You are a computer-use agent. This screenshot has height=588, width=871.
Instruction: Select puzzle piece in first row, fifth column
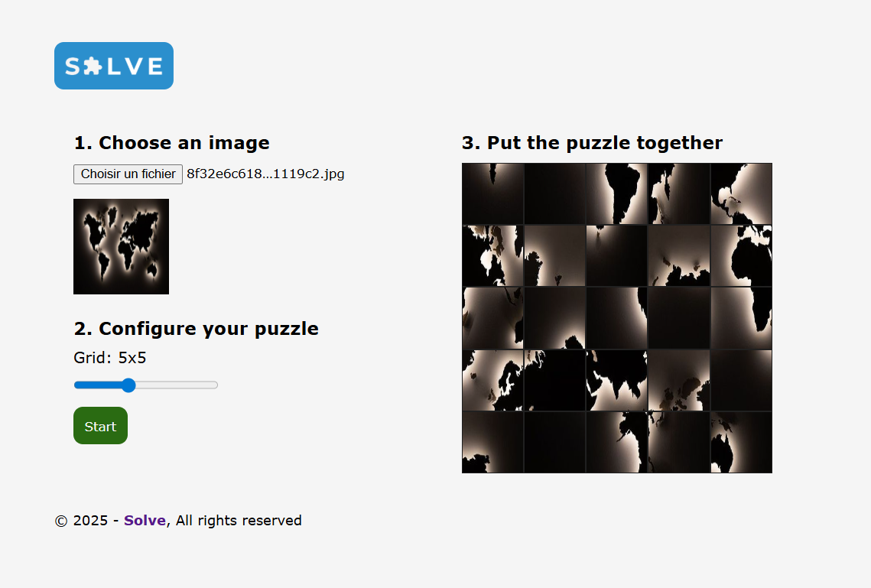(x=741, y=193)
